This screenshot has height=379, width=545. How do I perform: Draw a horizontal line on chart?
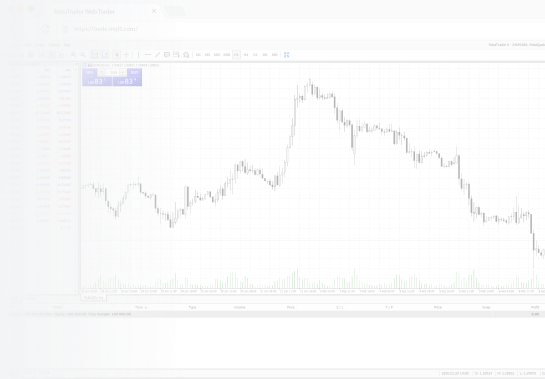(x=148, y=55)
